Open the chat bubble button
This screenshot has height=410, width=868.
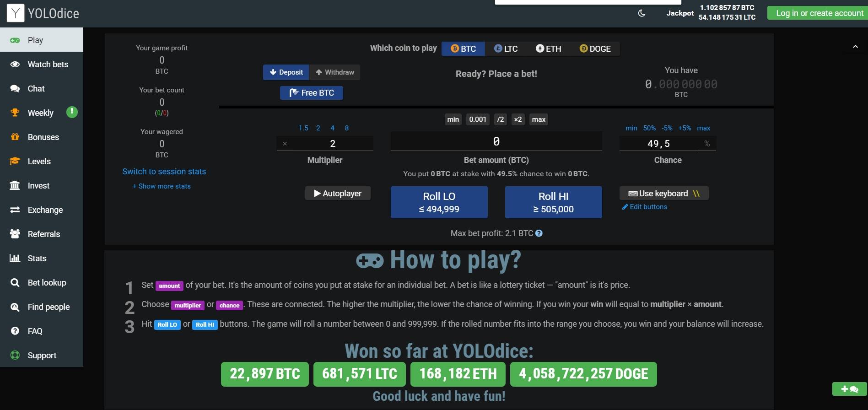(849, 389)
